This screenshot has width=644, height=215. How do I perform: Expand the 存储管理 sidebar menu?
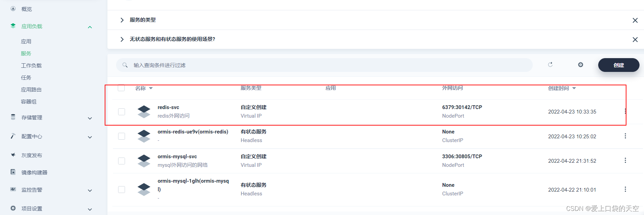tap(90, 118)
